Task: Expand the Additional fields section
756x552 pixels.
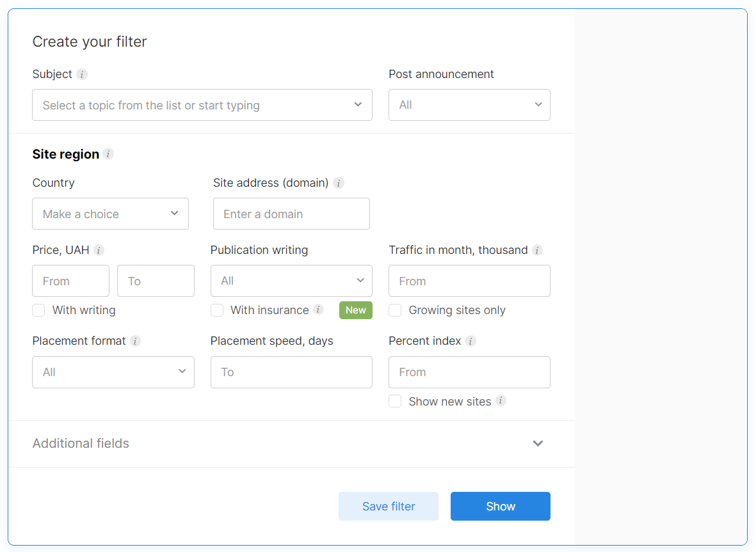Action: click(x=538, y=443)
